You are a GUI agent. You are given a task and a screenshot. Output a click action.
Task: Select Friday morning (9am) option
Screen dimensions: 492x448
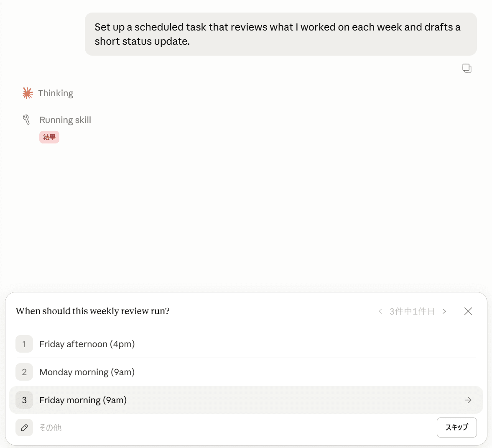tap(246, 400)
